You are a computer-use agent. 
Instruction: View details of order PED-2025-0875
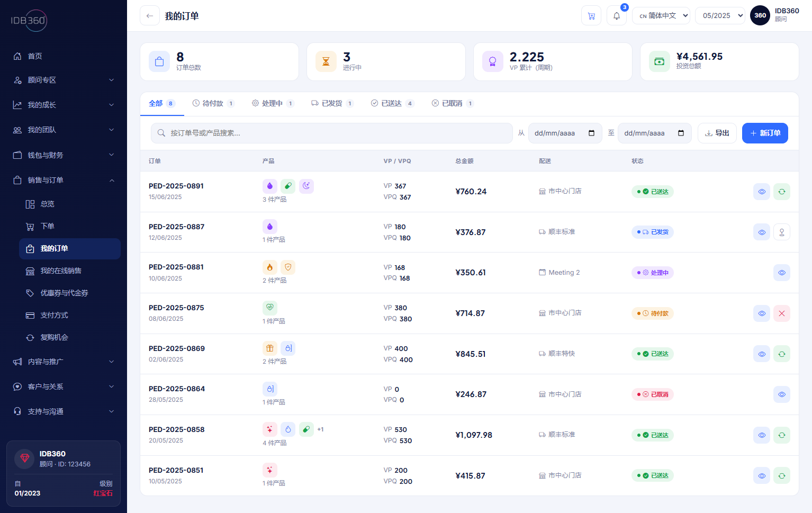[x=762, y=313]
